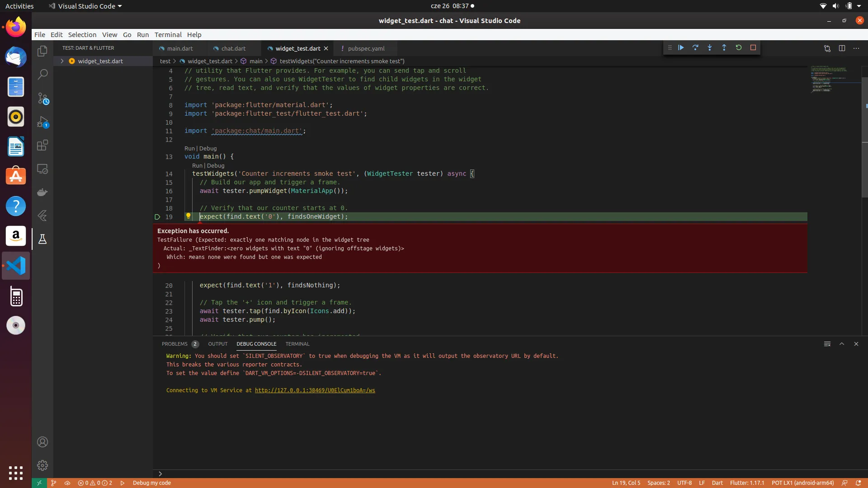Open the VM Service URL link
Image resolution: width=868 pixels, height=488 pixels.
315,390
